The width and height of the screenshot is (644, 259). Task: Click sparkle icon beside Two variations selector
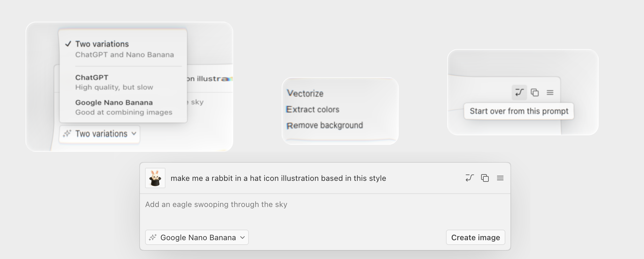click(67, 134)
